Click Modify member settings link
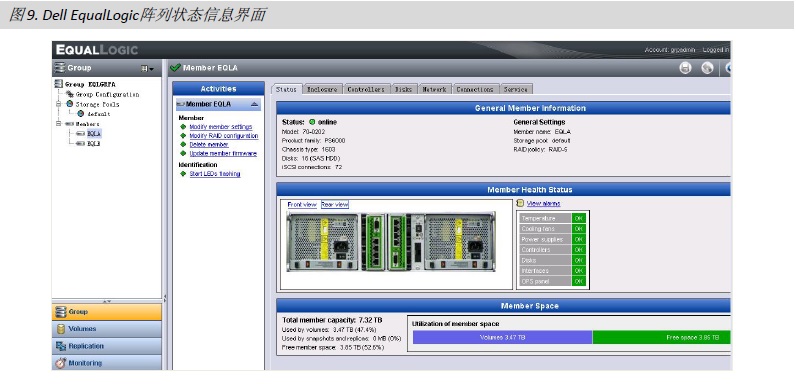This screenshot has height=384, width=796. point(220,127)
